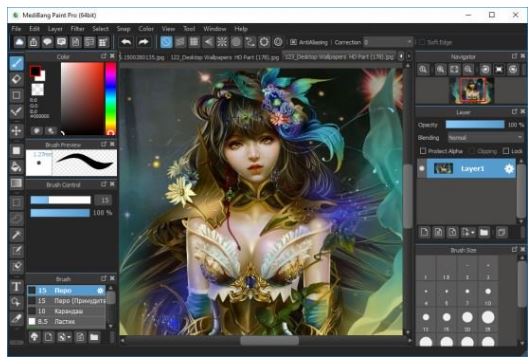The height and width of the screenshot is (364, 531).
Task: Toggle visibility of Layer1
Action: pyautogui.click(x=422, y=168)
